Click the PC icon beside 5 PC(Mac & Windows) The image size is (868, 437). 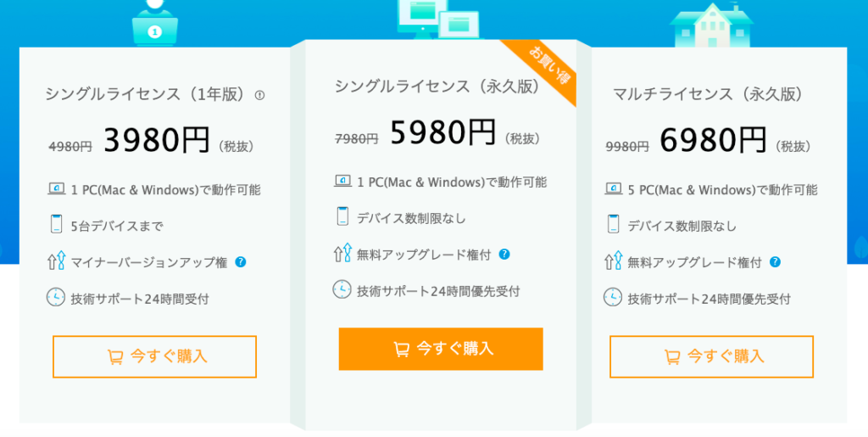613,188
